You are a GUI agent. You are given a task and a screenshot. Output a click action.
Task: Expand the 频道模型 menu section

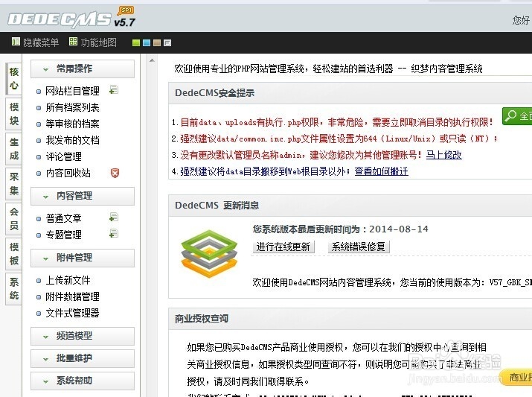[x=83, y=336]
